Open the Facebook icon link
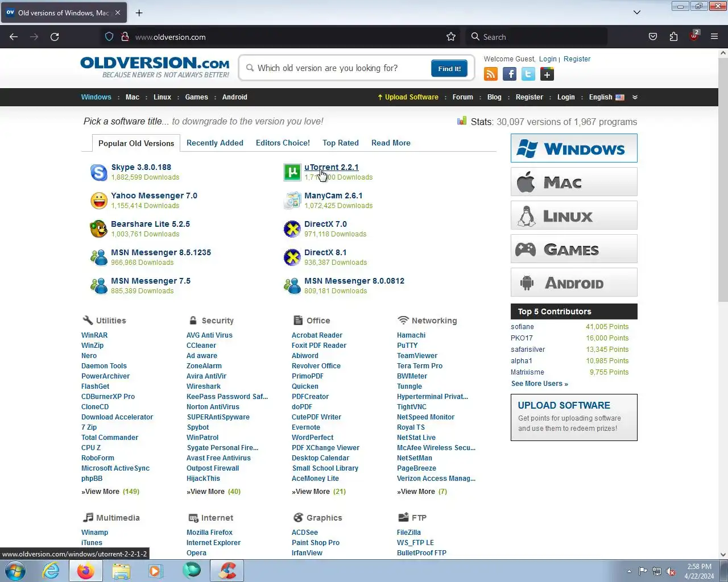This screenshot has height=582, width=728. tap(510, 74)
